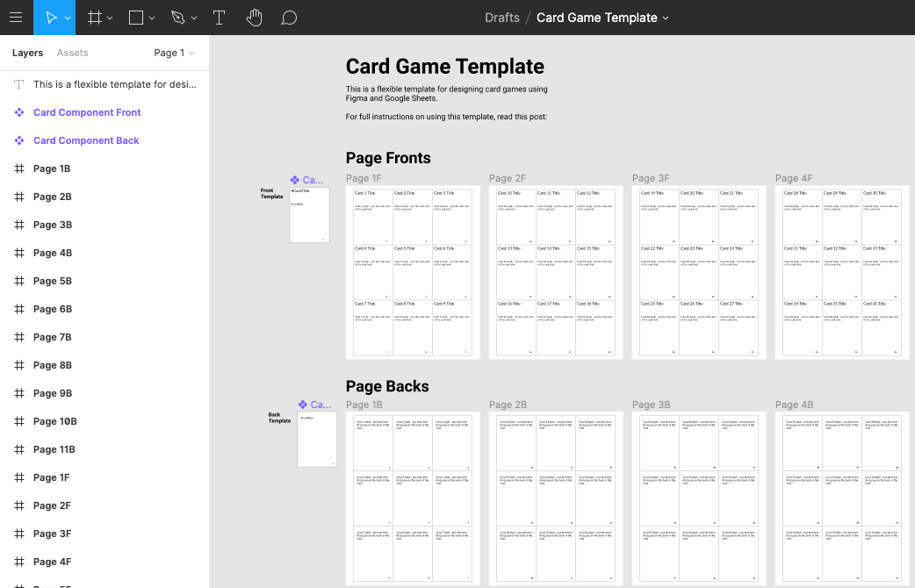This screenshot has height=588, width=915.
Task: Select the Pen tool
Action: pyautogui.click(x=178, y=18)
